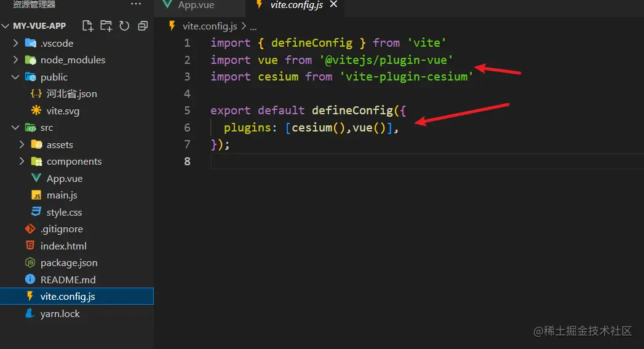Click the HTML5 icon of index.html
Viewport: 644px width, 349px height.
click(30, 245)
